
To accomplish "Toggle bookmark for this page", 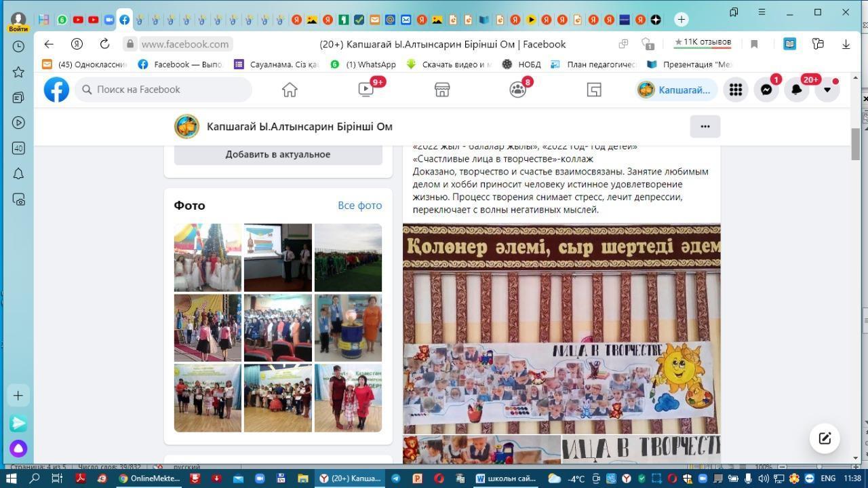I will coord(754,44).
